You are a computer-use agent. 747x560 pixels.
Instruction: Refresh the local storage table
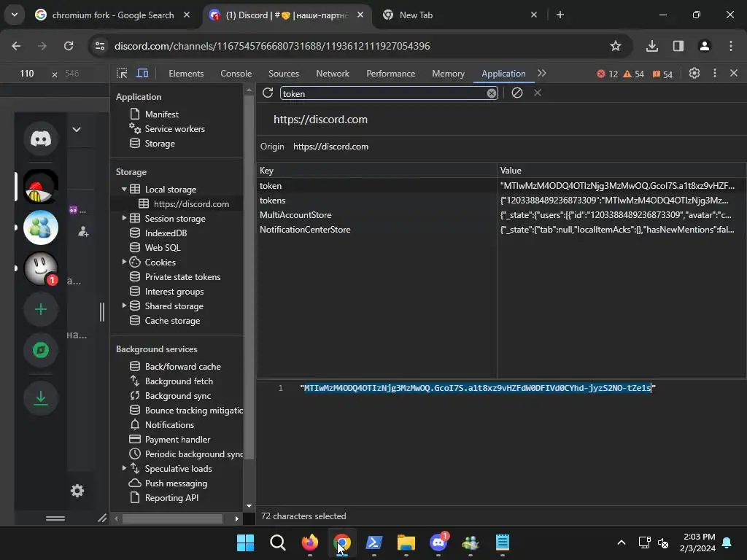[x=268, y=93]
